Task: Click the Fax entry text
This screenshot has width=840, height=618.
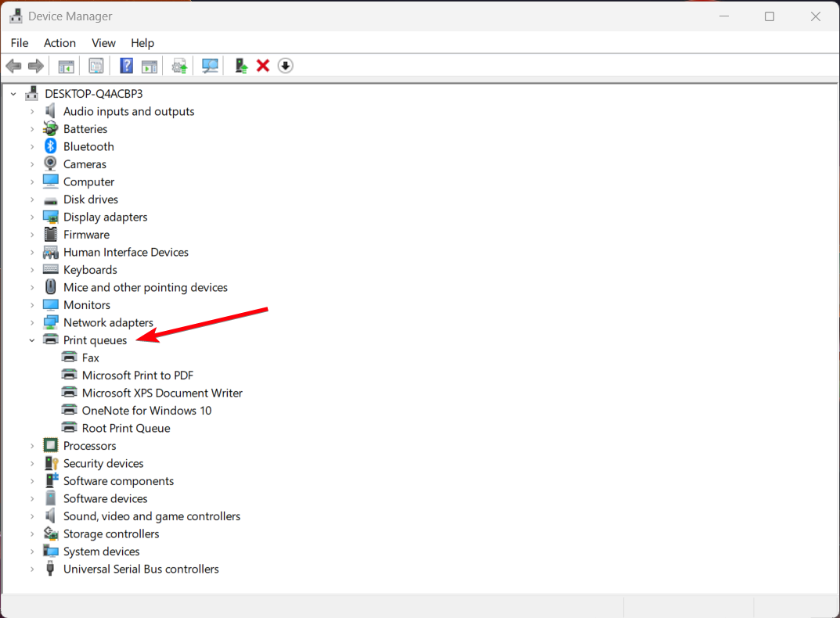Action: coord(91,358)
